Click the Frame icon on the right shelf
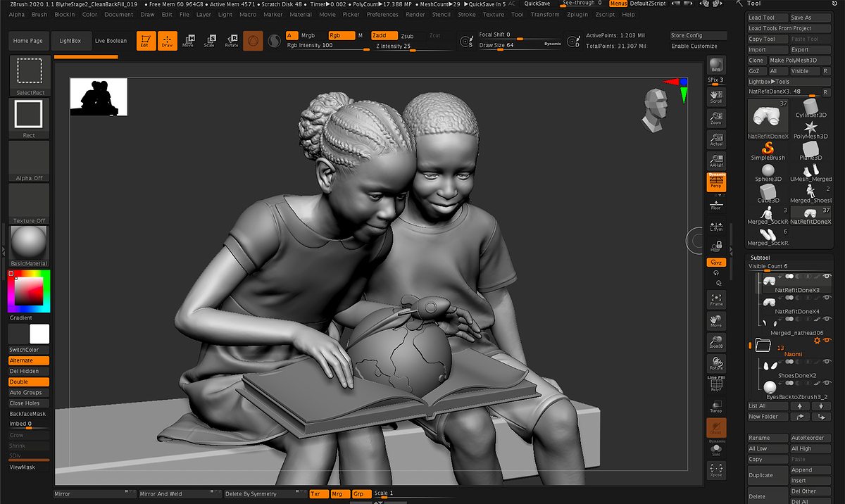845x504 pixels. tap(716, 299)
